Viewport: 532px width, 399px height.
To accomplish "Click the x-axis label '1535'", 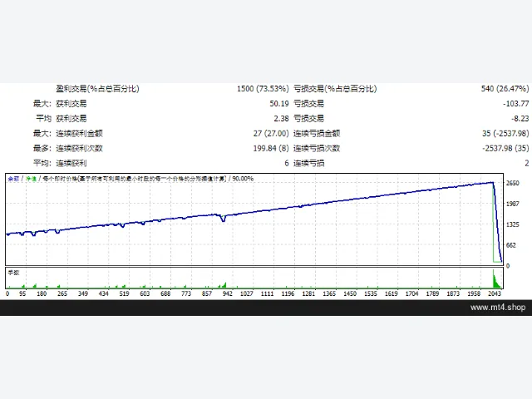I will pos(371,293).
